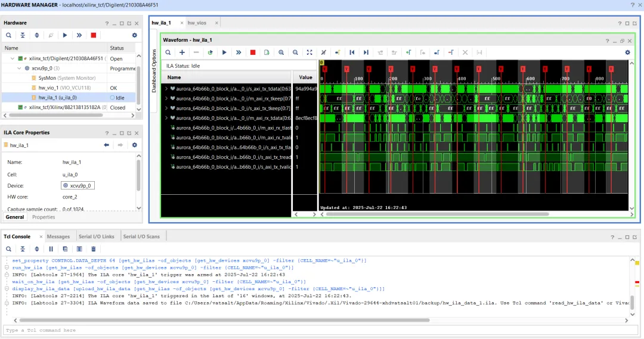Collapse the xilinx_tcf/Digilent target node
Screen dimensions: 644x339
(13, 59)
